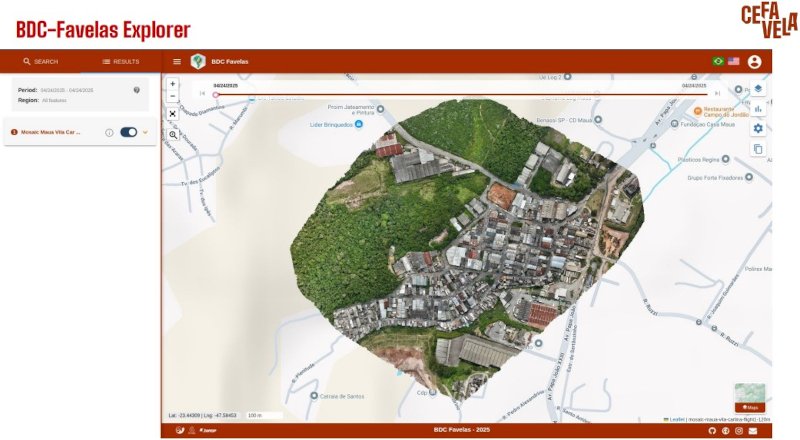Viewport: 800px width, 440px height.
Task: Click the fullscreen map button
Action: tap(173, 114)
